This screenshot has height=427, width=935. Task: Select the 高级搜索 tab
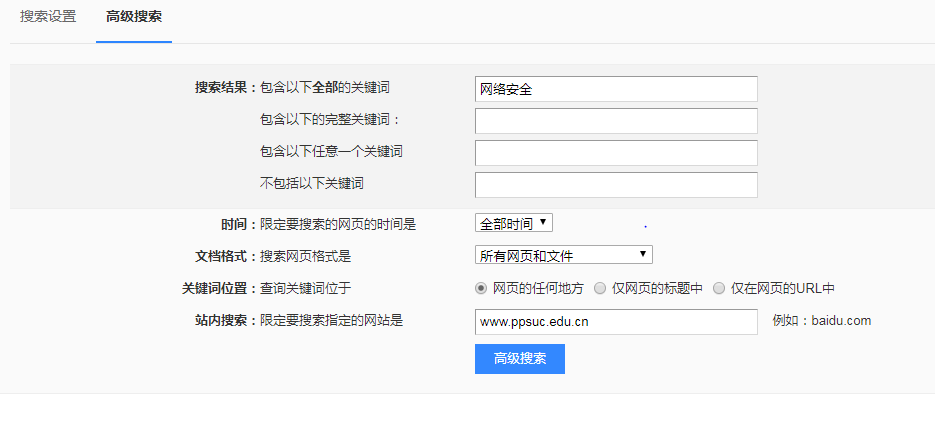[134, 17]
